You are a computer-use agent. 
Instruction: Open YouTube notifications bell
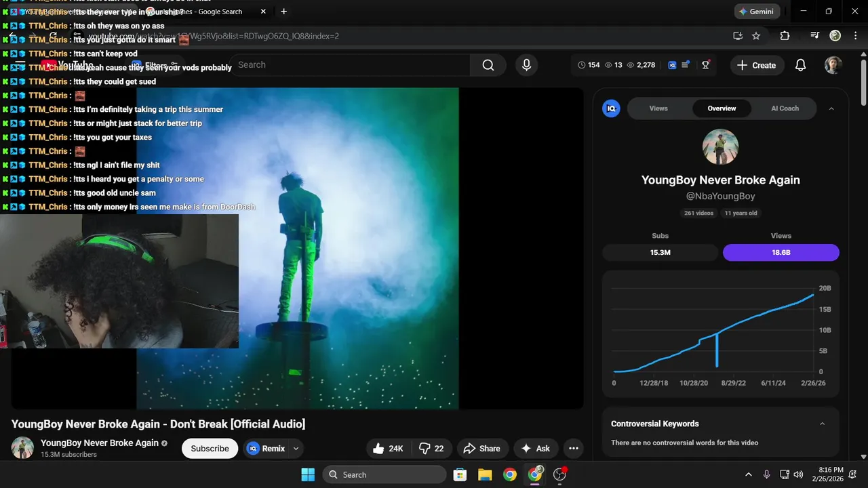[x=800, y=65]
